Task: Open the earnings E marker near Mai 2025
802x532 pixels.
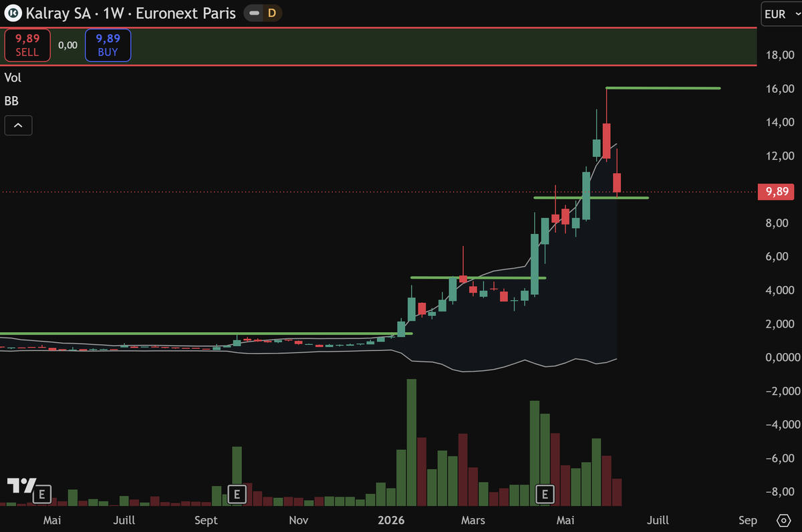Action: (x=42, y=495)
